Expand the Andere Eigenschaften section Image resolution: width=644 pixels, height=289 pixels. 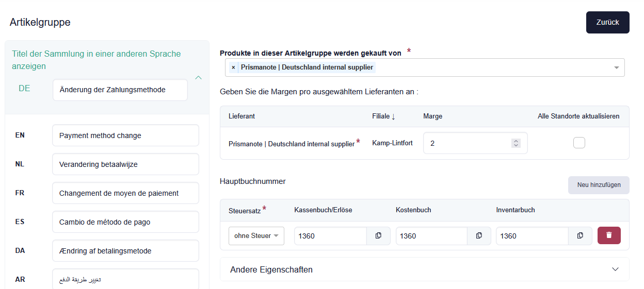pyautogui.click(x=615, y=269)
